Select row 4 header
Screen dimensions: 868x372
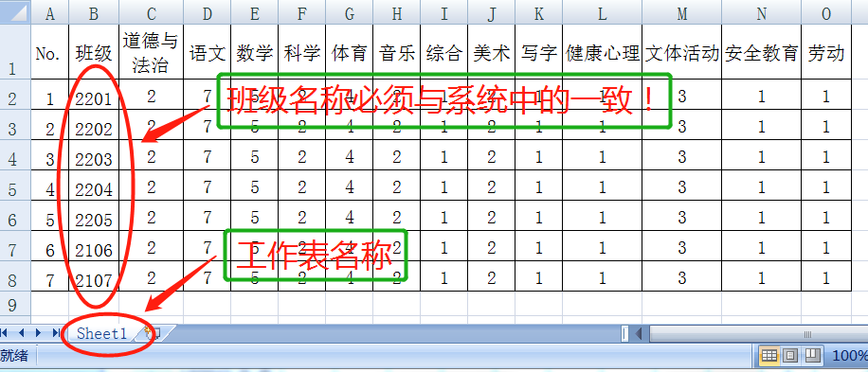pyautogui.click(x=13, y=159)
